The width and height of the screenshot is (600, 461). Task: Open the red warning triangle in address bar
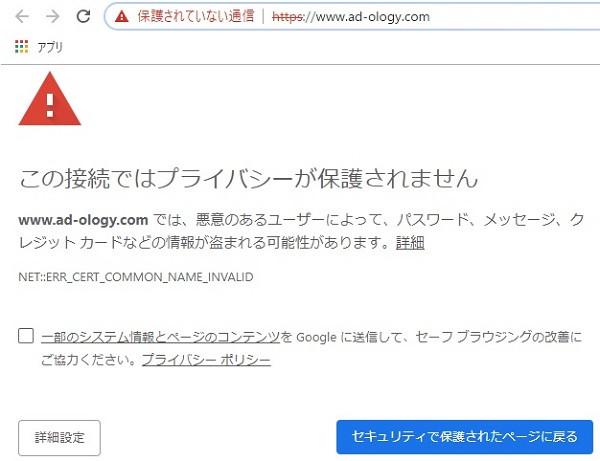(122, 16)
